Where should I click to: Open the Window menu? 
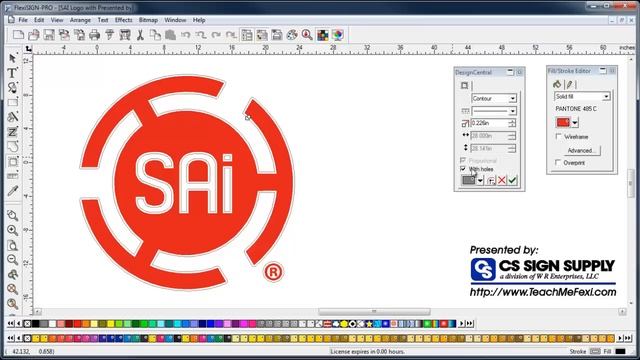tap(175, 20)
